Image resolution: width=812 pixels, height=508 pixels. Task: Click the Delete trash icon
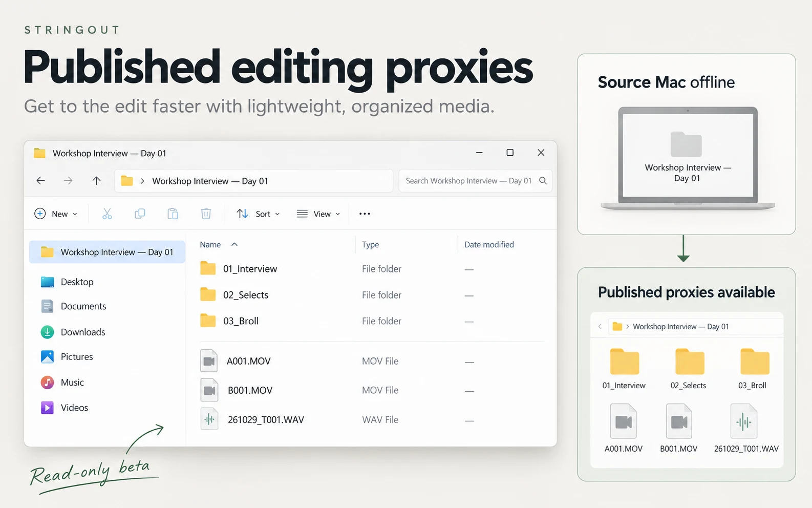(206, 214)
